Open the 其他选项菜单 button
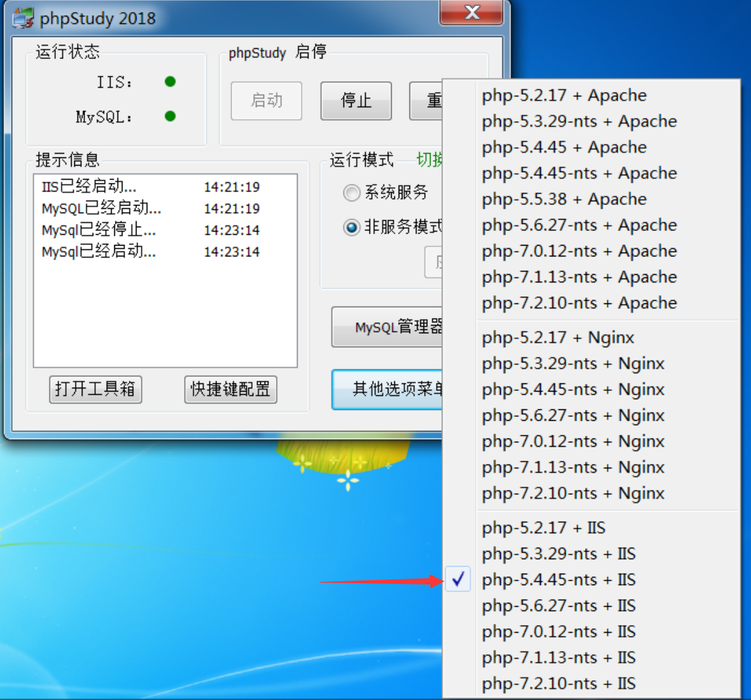Image resolution: width=751 pixels, height=700 pixels. pyautogui.click(x=387, y=389)
